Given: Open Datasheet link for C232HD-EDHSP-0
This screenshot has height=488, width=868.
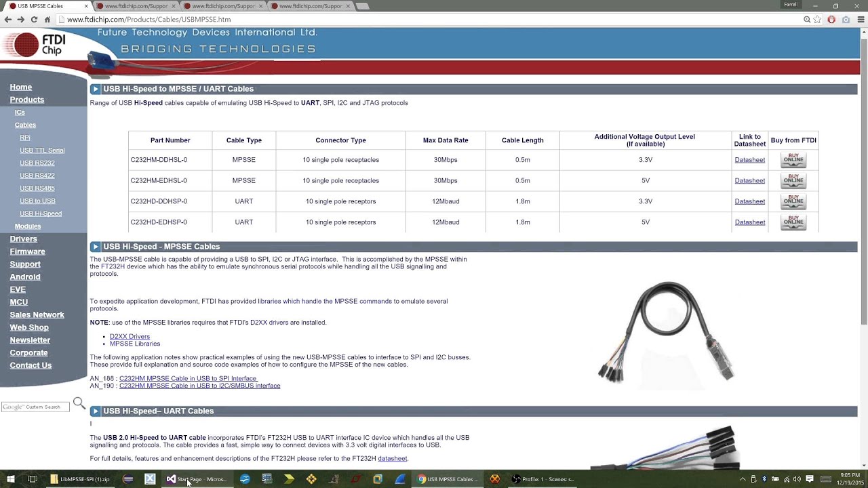Looking at the screenshot, I should pyautogui.click(x=750, y=222).
